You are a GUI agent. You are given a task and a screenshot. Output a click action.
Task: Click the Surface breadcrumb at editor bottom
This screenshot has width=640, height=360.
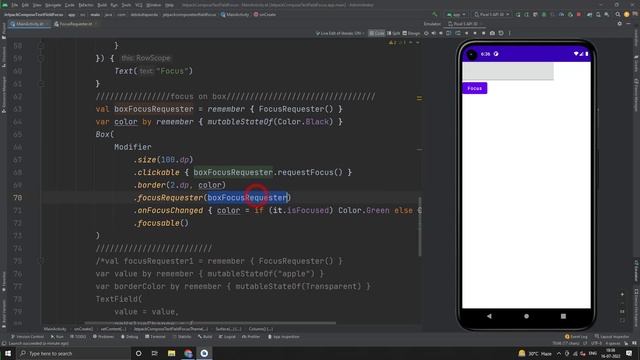click(228, 329)
